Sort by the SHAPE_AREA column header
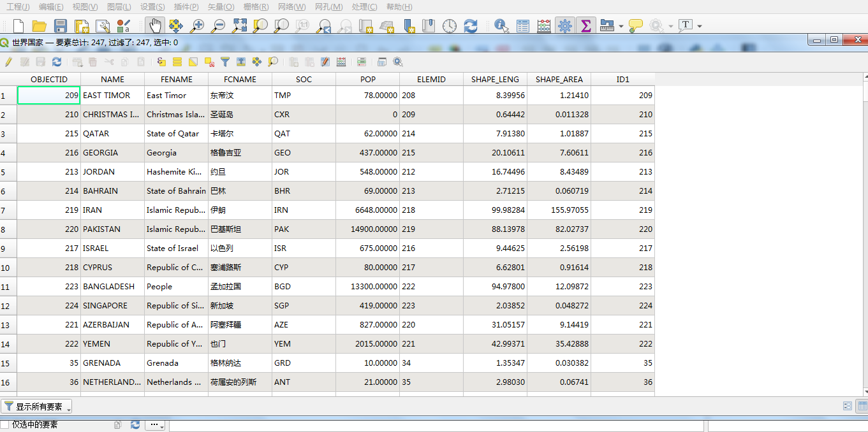The image size is (868, 432). pos(559,80)
